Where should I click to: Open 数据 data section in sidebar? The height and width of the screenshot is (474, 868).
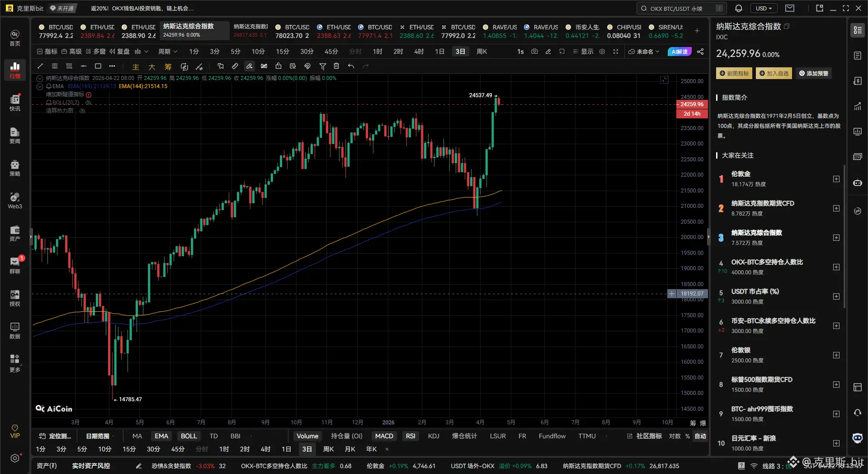(x=15, y=330)
